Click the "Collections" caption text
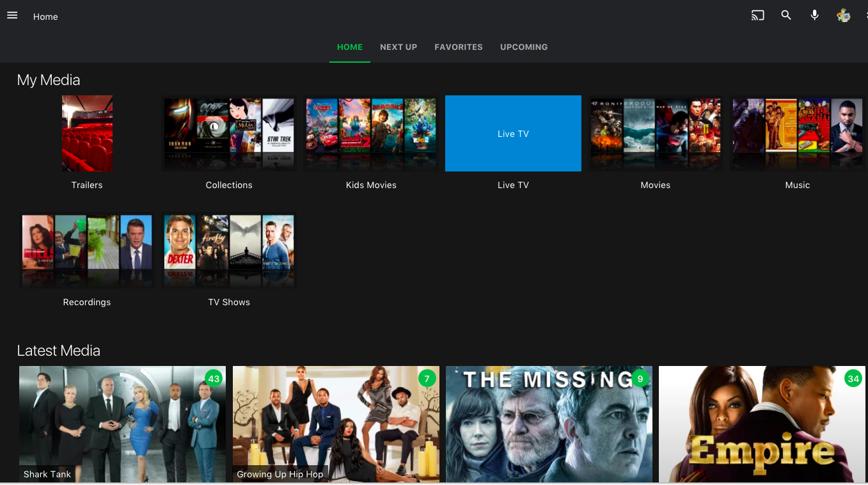This screenshot has height=485, width=868. click(229, 185)
